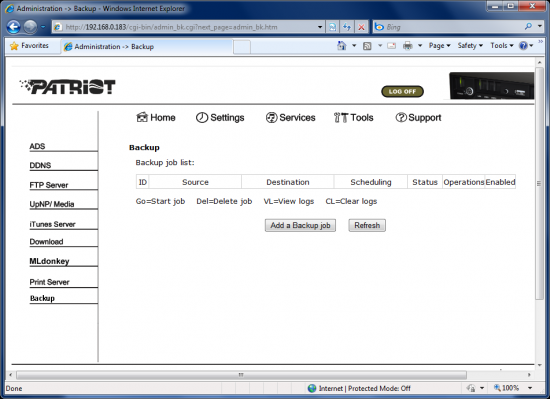Click the Read Mail icon
Screen dimensions: 550x399
tap(391, 46)
